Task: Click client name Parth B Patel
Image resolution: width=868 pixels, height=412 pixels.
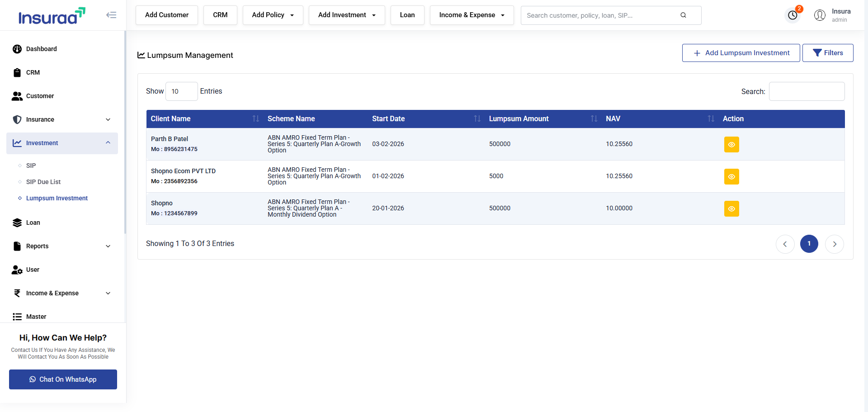Action: pos(170,139)
